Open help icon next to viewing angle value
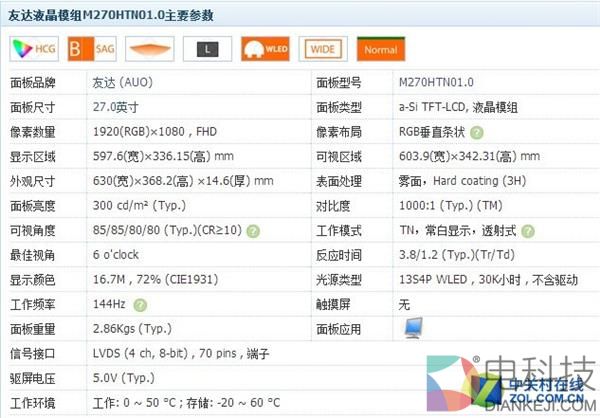The width and height of the screenshot is (600, 418). point(253,230)
